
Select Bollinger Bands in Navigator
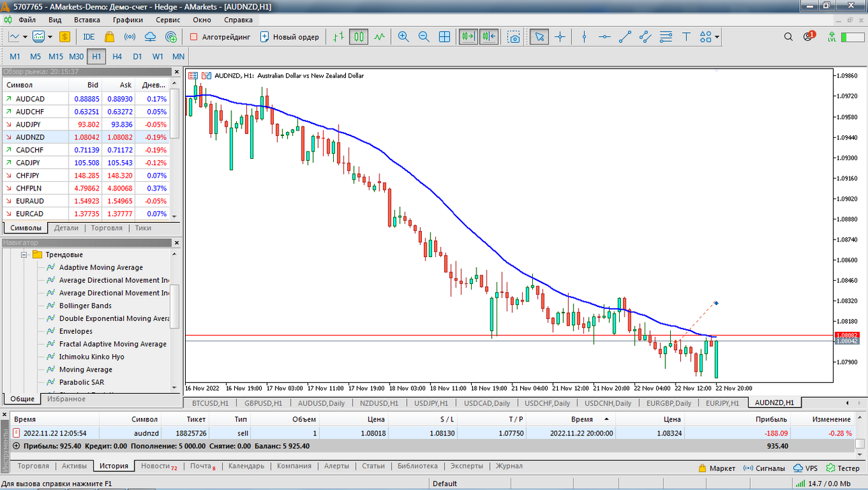click(85, 306)
